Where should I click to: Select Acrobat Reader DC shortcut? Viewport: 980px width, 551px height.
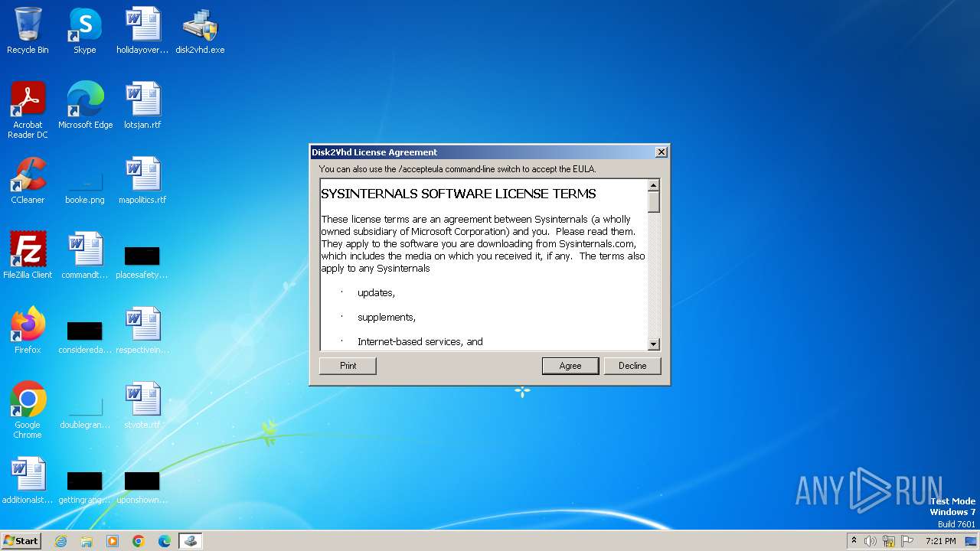[28, 110]
